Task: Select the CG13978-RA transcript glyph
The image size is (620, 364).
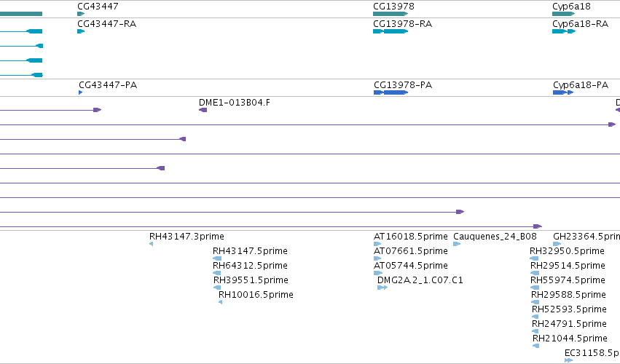Action: (x=391, y=31)
